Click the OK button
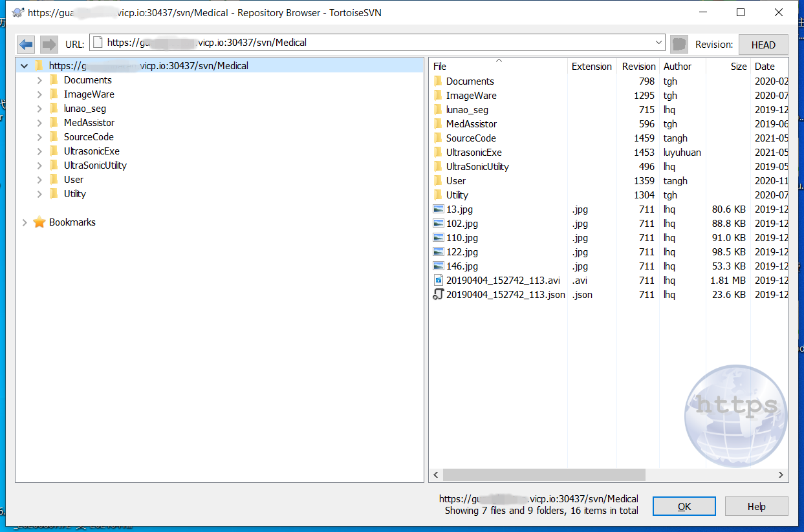Viewport: 804px width, 532px height. [684, 506]
